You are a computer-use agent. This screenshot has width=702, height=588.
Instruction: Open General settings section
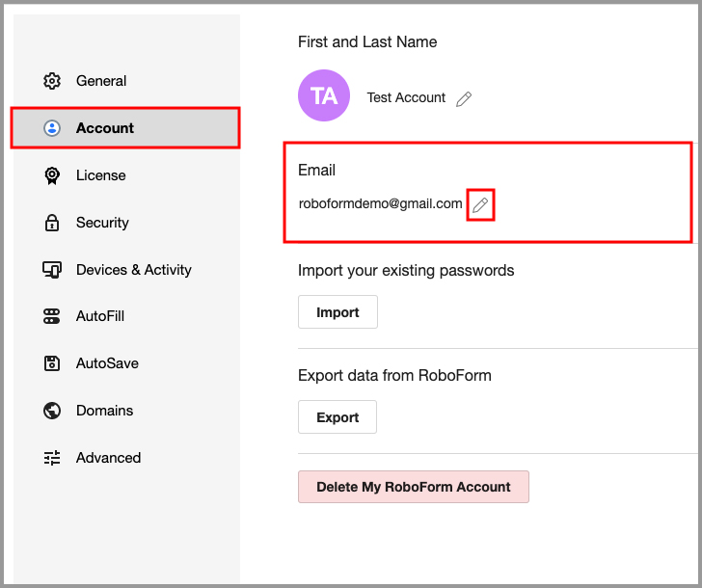(101, 81)
